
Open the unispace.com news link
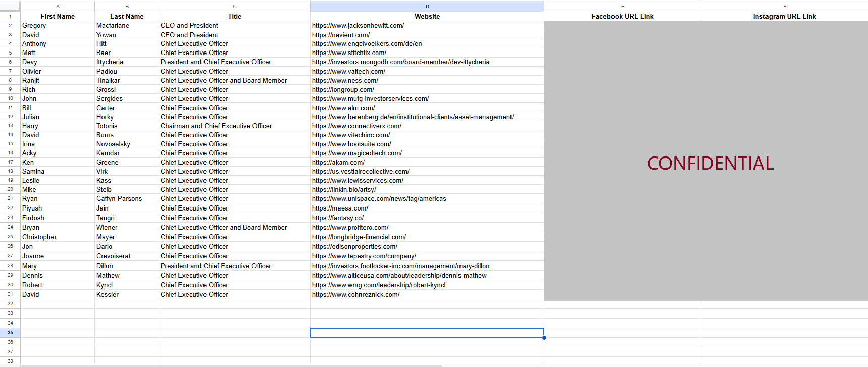379,198
